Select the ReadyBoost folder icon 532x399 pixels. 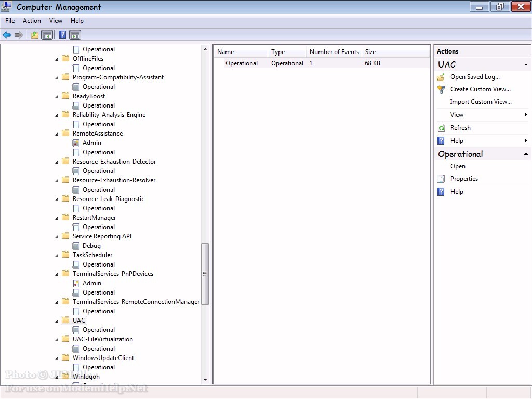tap(66, 96)
